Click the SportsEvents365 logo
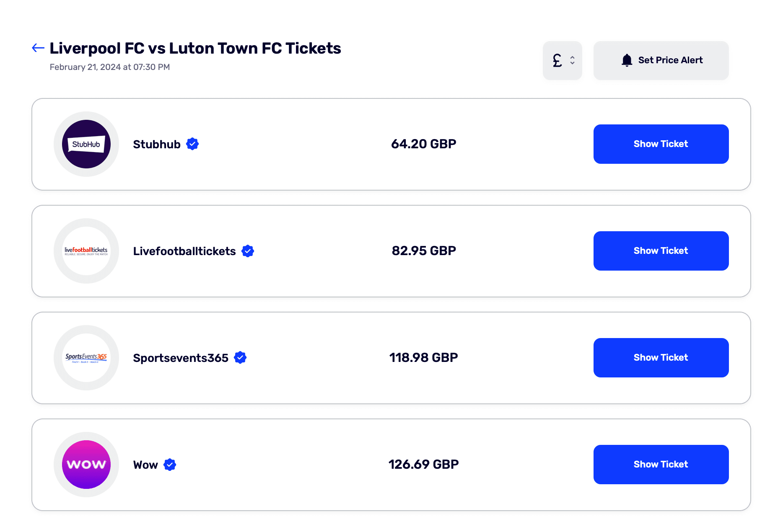 tap(86, 358)
